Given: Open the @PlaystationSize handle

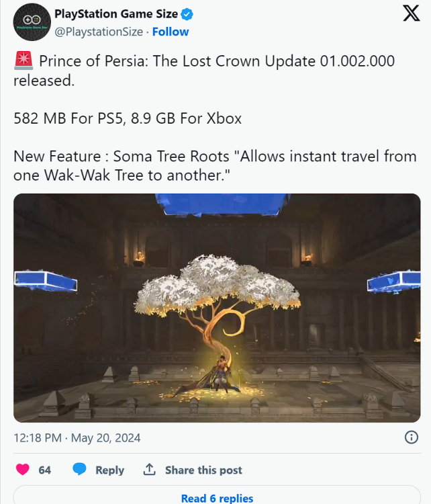Looking at the screenshot, I should (x=99, y=32).
